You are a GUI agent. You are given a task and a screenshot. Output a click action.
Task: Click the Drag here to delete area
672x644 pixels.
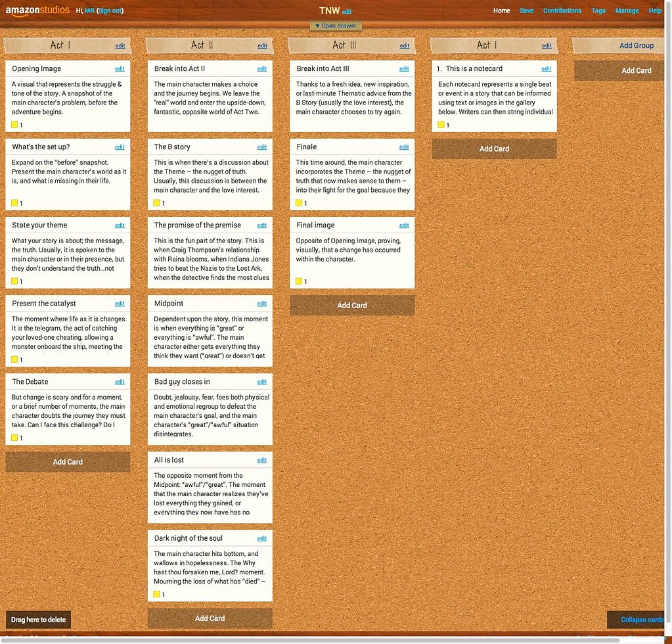coord(37,619)
